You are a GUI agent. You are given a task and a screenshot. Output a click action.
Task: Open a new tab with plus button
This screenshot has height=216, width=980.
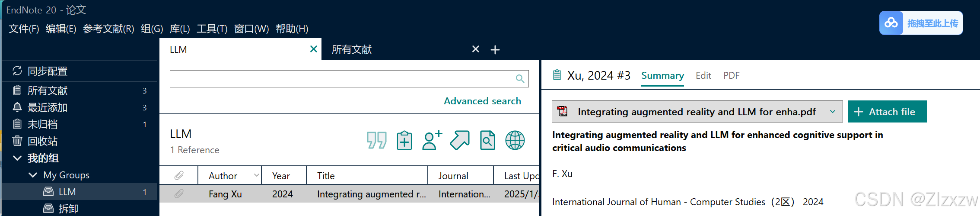click(495, 50)
